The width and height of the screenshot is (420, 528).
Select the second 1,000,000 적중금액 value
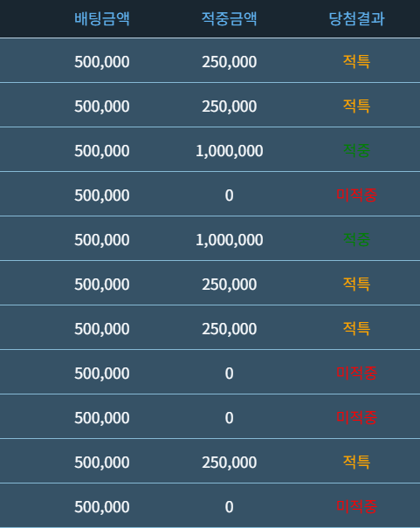[229, 240]
